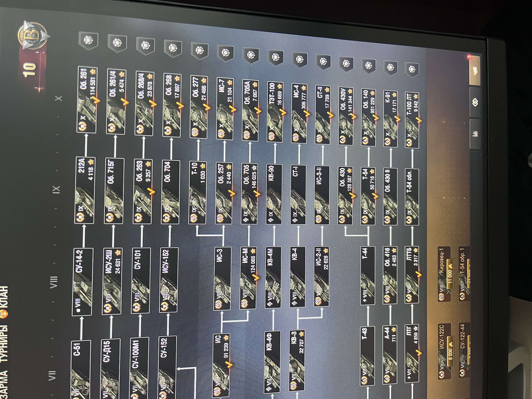The height and width of the screenshot is (399, 532).
Task: Select the Об. 268 tank node
Action: (172, 105)
